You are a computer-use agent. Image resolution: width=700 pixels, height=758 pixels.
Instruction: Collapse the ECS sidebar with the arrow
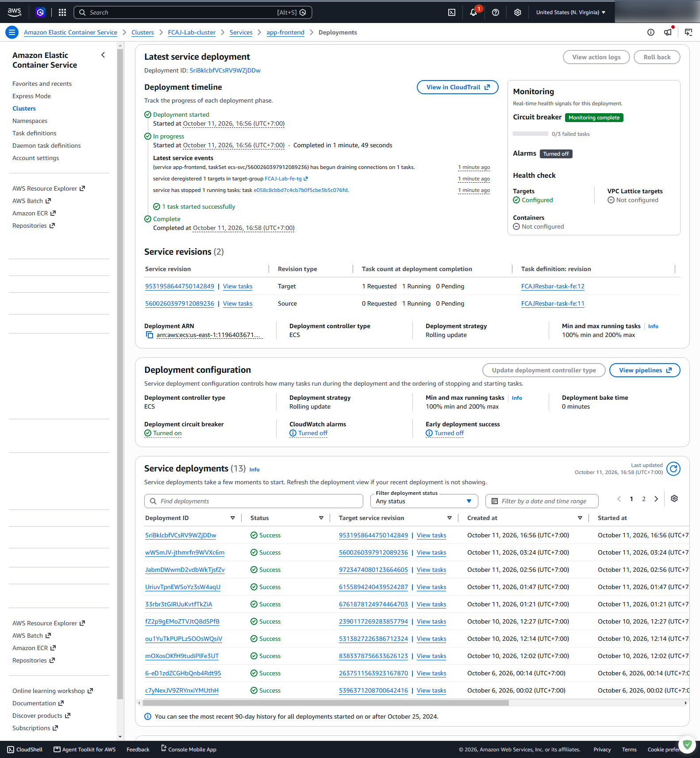(103, 55)
